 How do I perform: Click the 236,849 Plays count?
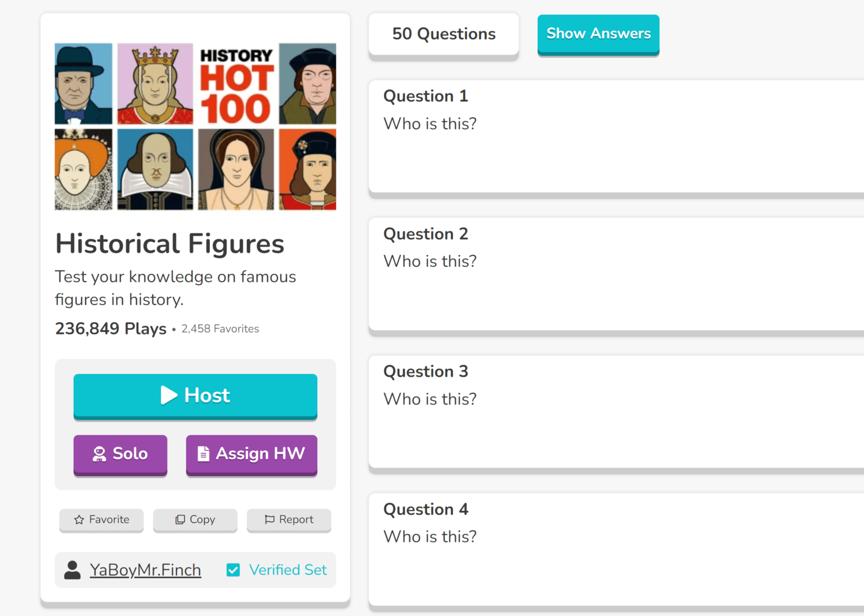point(111,329)
